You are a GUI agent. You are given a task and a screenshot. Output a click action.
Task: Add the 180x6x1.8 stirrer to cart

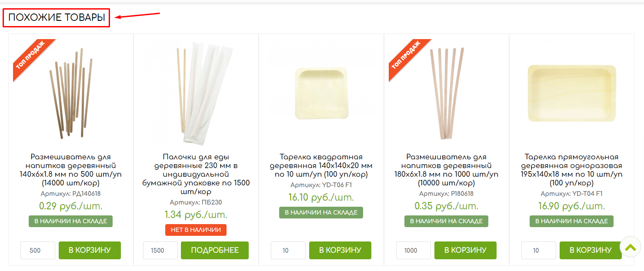(x=465, y=250)
